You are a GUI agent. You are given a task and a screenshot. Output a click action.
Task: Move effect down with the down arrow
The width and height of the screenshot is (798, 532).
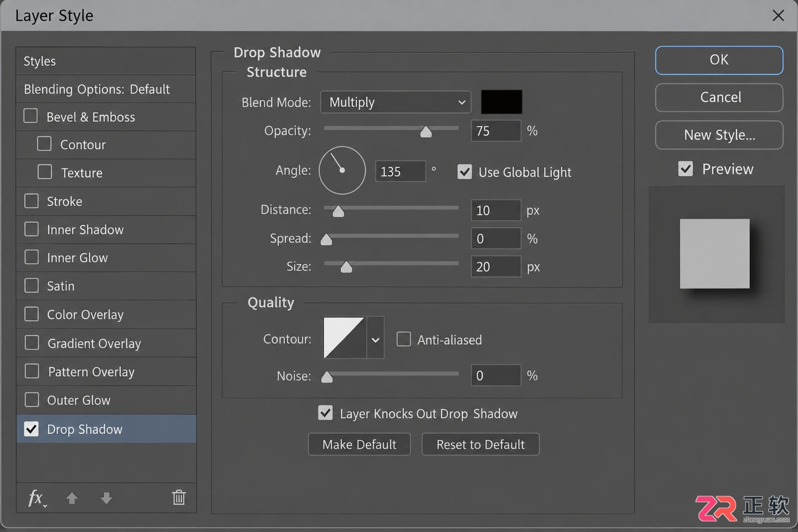coord(106,498)
